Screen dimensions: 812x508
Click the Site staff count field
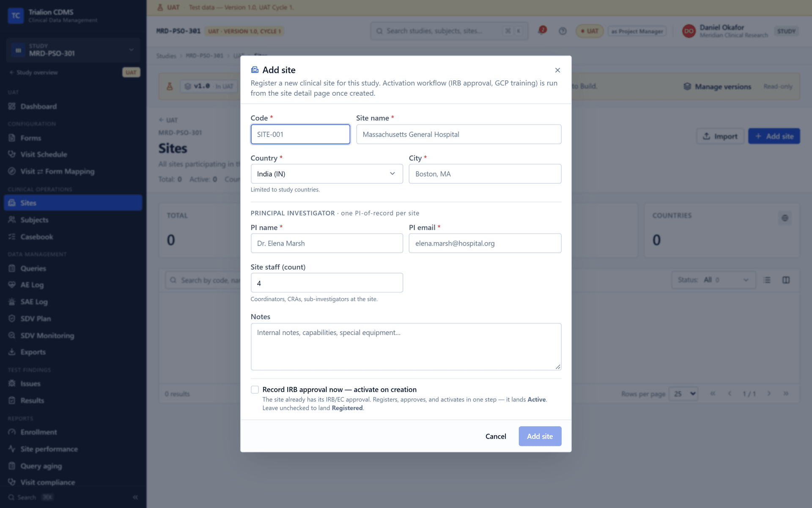click(x=326, y=283)
